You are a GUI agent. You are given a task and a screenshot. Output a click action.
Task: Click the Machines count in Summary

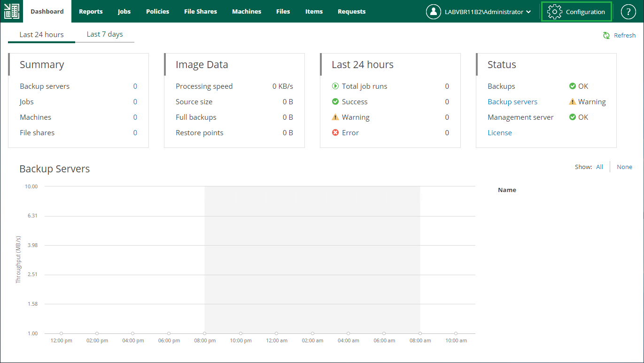[x=135, y=117]
